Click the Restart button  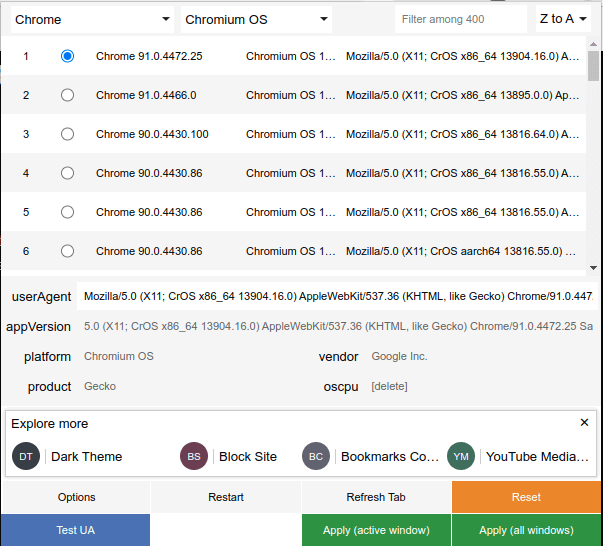226,497
